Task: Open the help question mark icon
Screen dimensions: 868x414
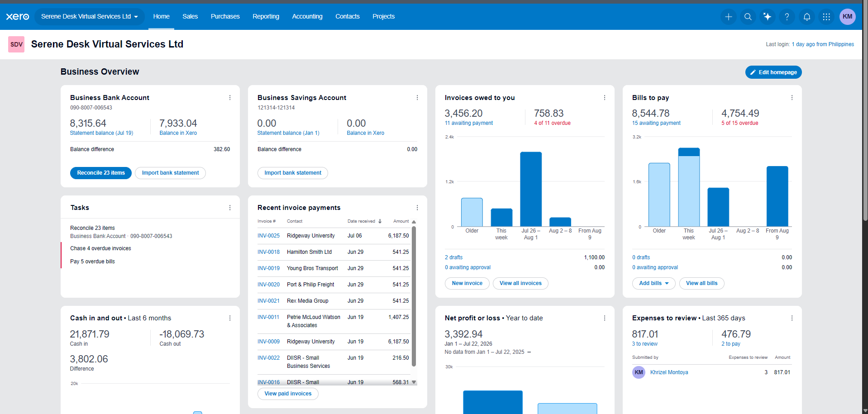Action: (x=787, y=17)
